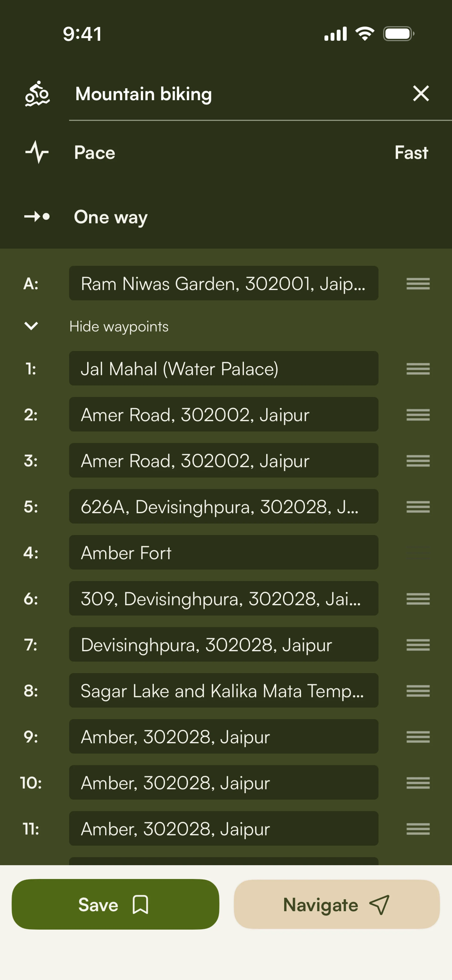Close the route settings with X
Image resolution: width=452 pixels, height=980 pixels.
(x=421, y=93)
